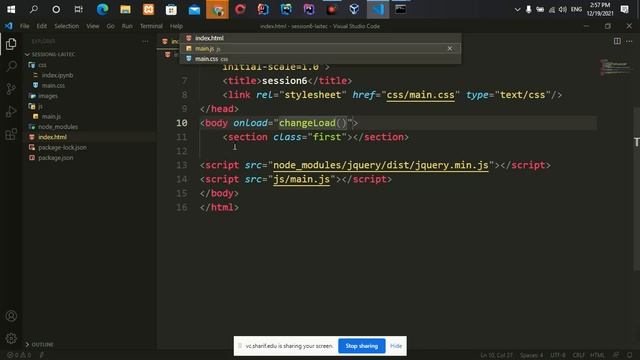
Task: Open the Chrome icon on the taskbar
Action: 217,9
